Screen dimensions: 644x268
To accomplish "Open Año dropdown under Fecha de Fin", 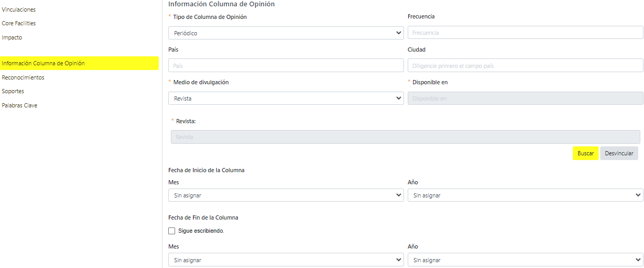I will (x=525, y=260).
